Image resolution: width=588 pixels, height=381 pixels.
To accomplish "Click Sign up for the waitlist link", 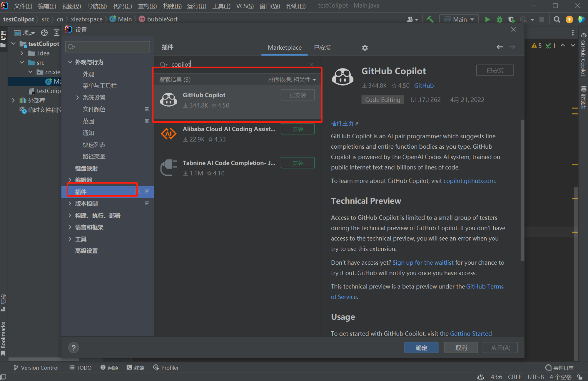I will point(423,263).
